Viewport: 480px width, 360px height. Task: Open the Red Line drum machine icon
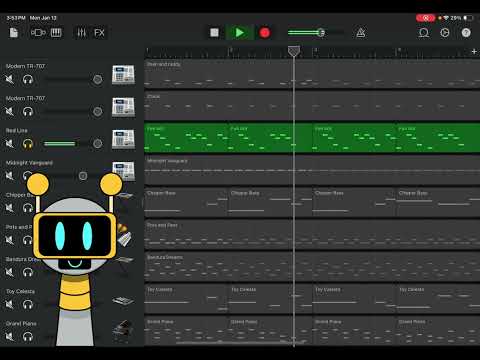click(x=123, y=139)
